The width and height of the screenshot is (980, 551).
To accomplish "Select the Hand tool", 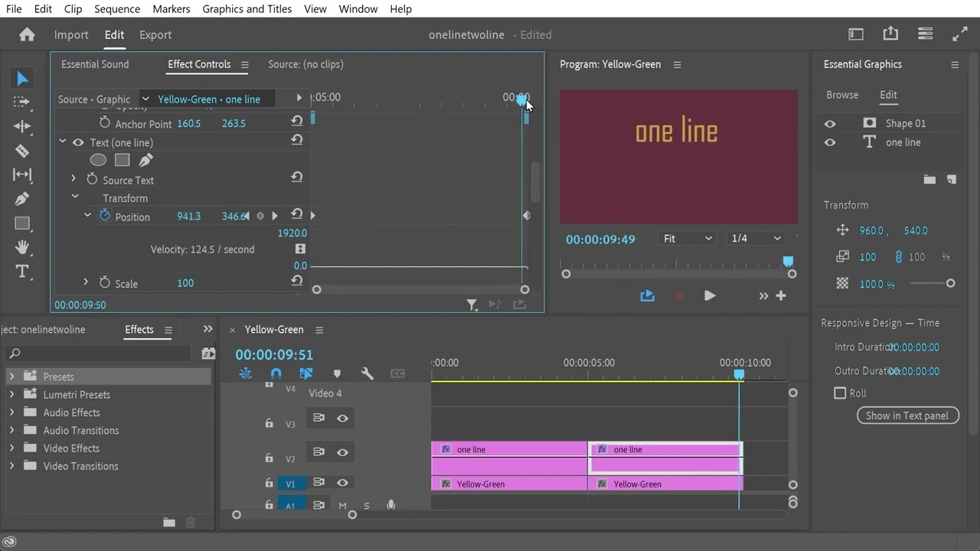I will point(22,247).
